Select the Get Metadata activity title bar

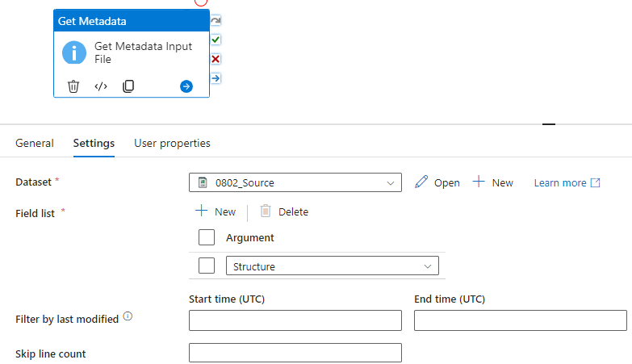pos(132,21)
